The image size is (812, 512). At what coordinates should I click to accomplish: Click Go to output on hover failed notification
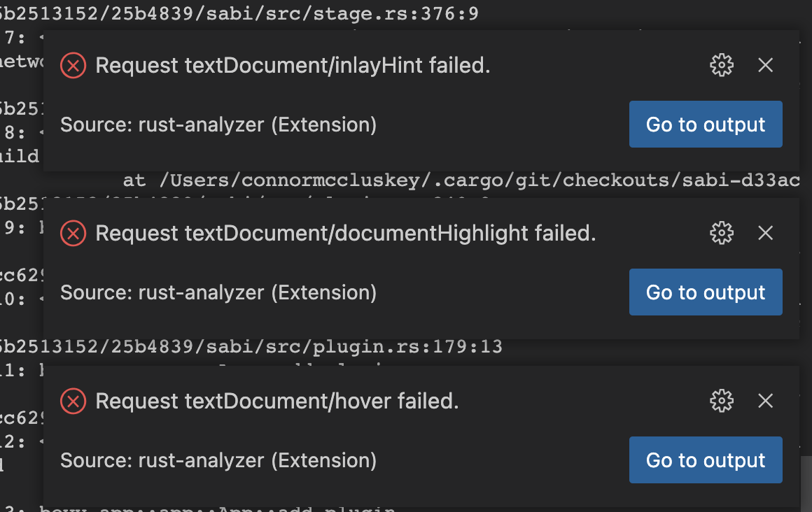point(706,460)
